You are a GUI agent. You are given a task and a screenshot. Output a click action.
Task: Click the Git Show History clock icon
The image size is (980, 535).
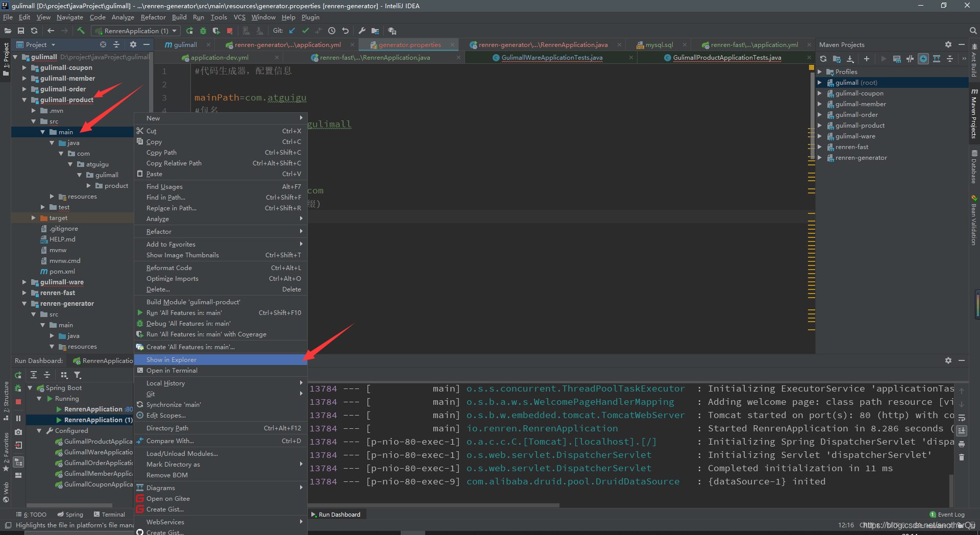[x=332, y=31]
